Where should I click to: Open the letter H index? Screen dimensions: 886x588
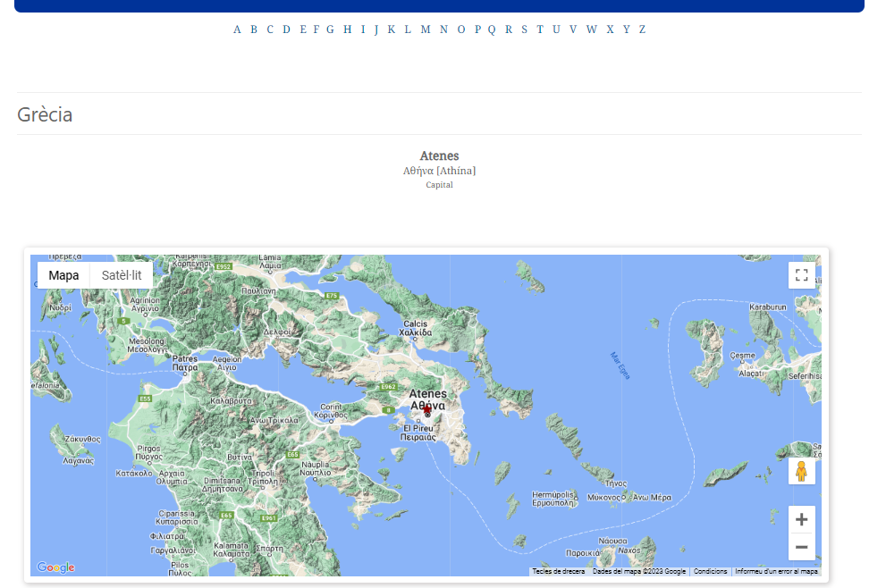347,29
